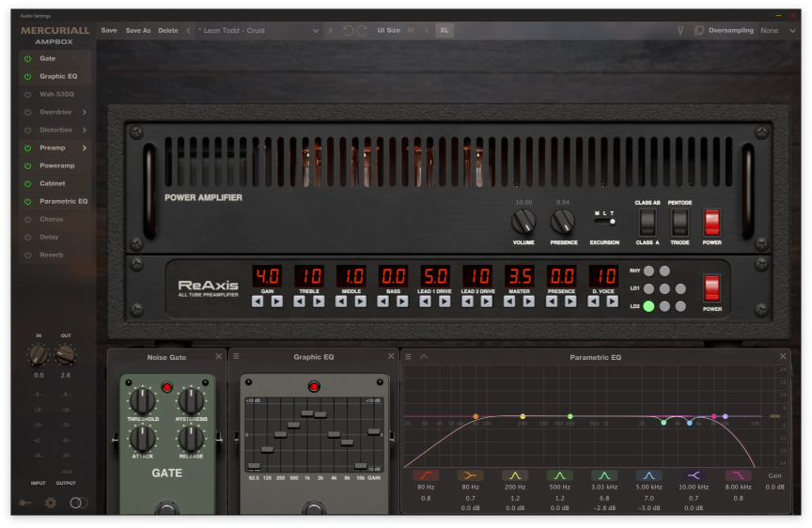Increase Lead 1 Drive with right arrow
Screen dimensions: 812x528
click(445, 302)
